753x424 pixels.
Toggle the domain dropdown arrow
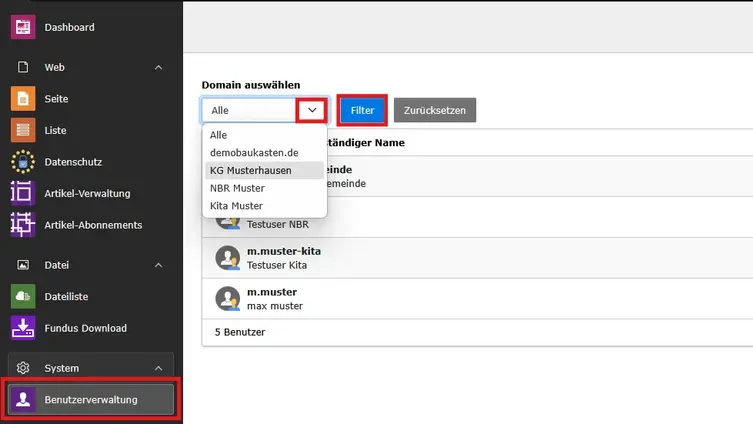(311, 109)
